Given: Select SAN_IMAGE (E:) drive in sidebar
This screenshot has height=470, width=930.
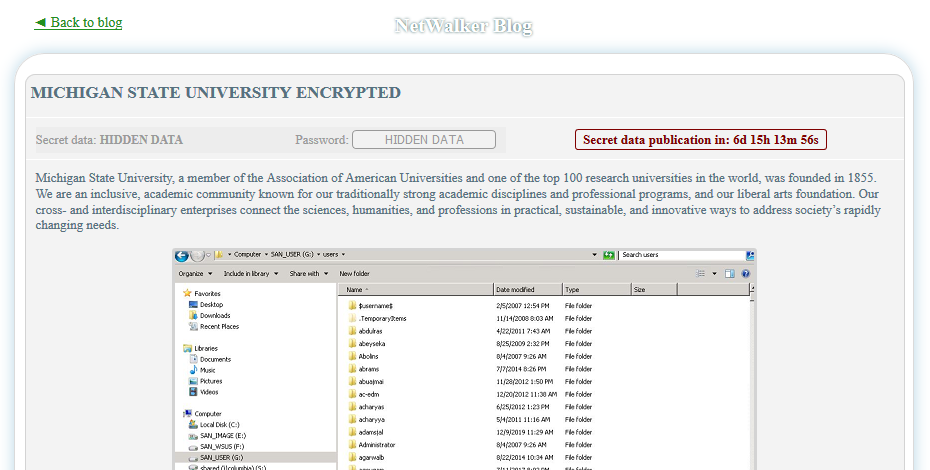Looking at the screenshot, I should click(x=192, y=435).
